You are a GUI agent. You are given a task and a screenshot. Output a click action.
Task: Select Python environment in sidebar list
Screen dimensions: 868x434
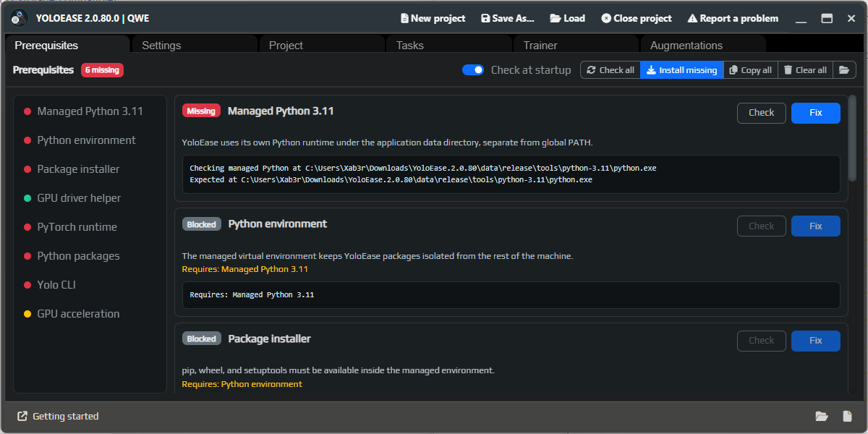[90, 140]
